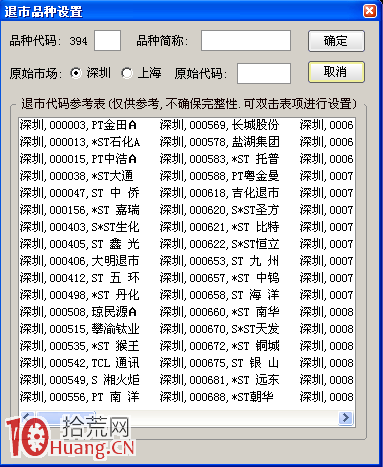The width and height of the screenshot is (383, 467).
Task: Select row 000406, 大明退市
Action: 80,261
